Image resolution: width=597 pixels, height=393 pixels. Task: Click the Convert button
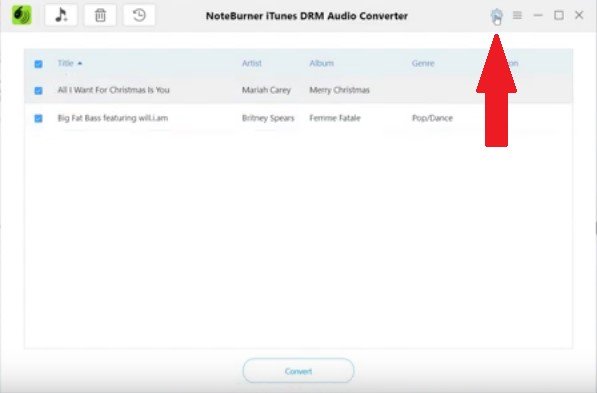298,371
